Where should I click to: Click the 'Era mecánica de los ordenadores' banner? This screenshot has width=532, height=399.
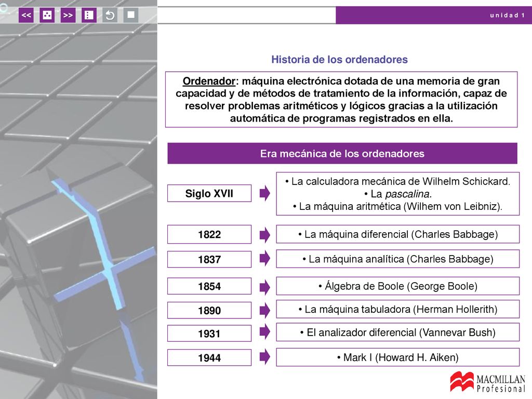[342, 153]
